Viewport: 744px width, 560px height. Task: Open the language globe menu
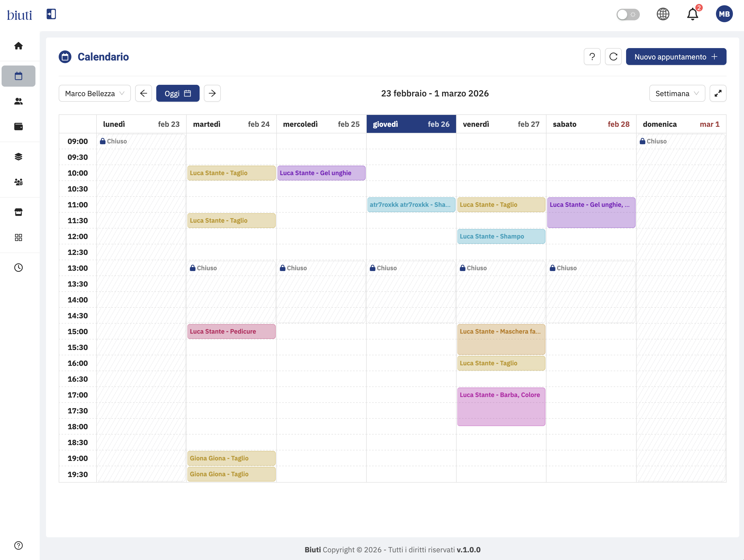[663, 14]
